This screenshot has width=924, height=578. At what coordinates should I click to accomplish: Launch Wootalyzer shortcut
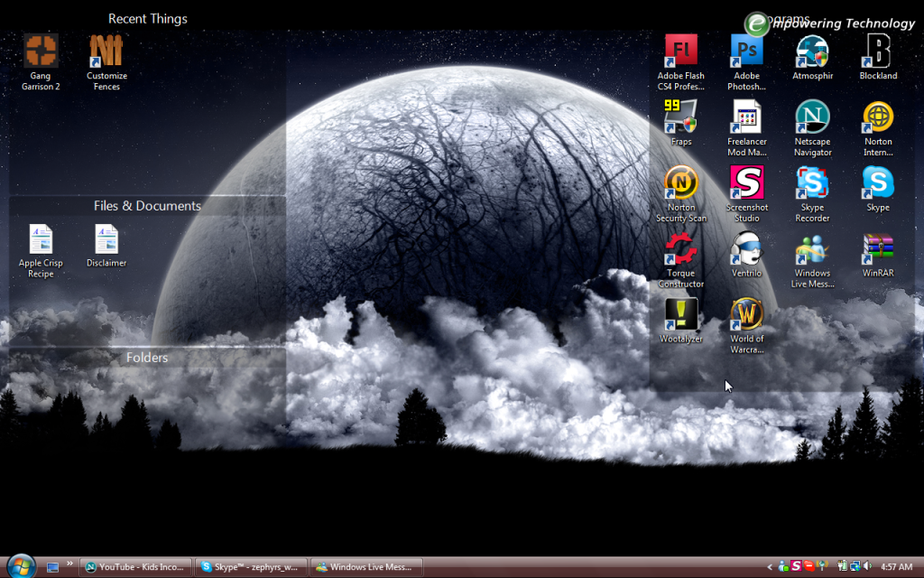pos(681,321)
